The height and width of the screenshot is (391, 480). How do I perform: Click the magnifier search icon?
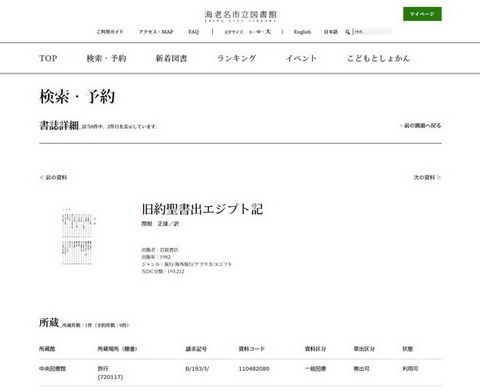(348, 32)
